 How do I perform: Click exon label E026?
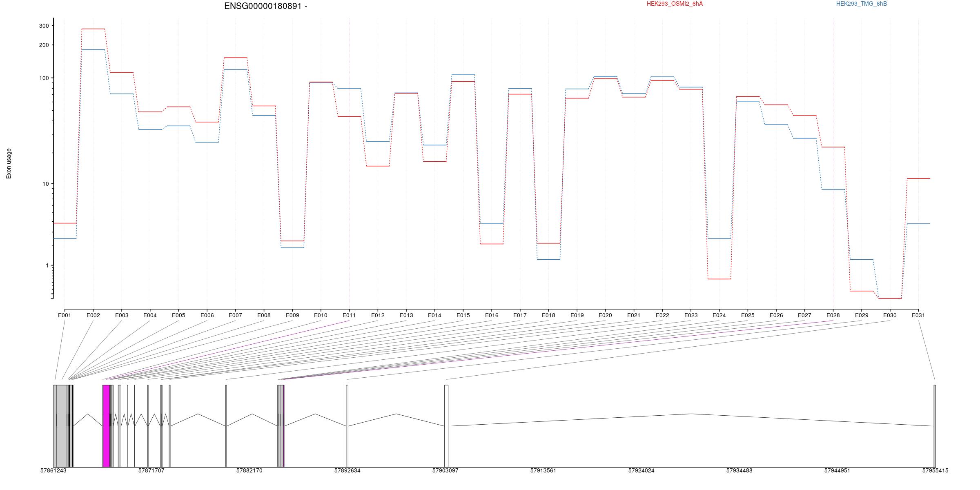click(776, 315)
